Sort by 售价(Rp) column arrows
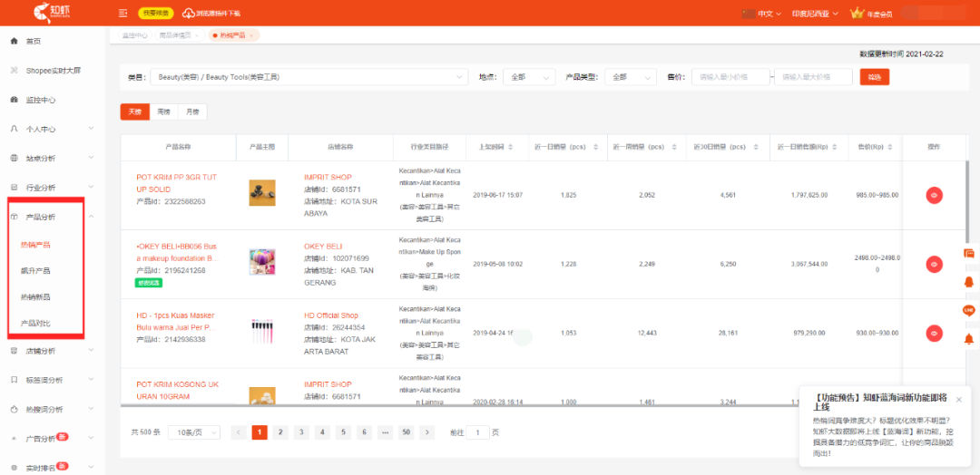The image size is (980, 475). pos(889,148)
